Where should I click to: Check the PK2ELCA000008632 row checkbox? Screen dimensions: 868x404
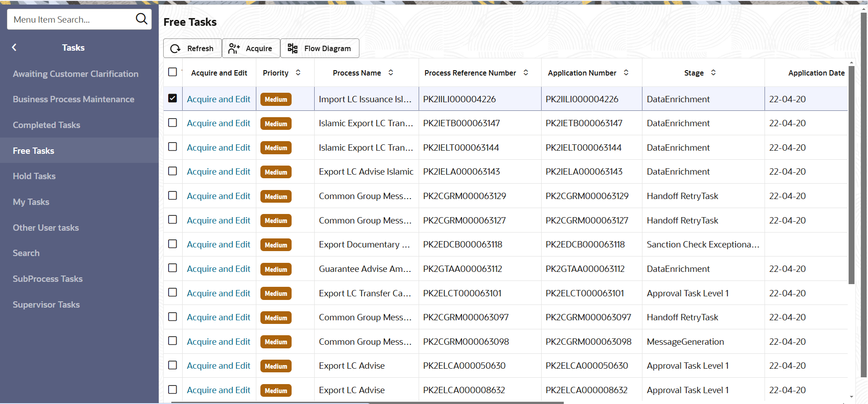click(x=173, y=389)
